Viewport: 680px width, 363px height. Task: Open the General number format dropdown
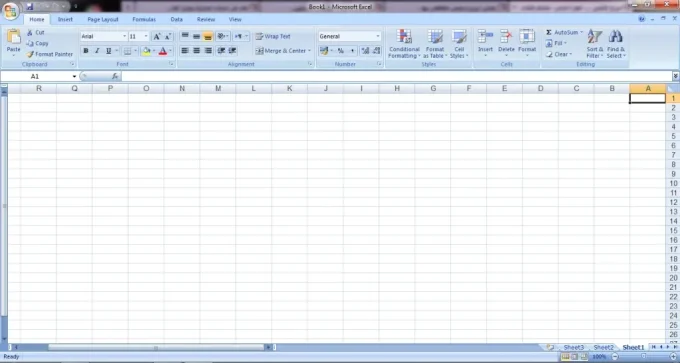point(378,36)
